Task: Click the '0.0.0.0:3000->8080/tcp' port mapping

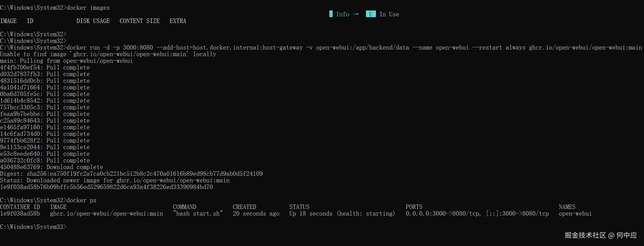Action: (443, 214)
